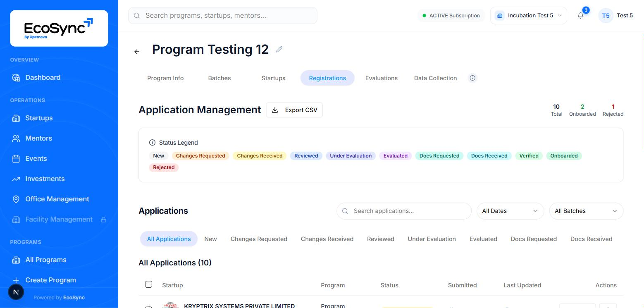
Task: Click the Export CSV button
Action: 294,110
